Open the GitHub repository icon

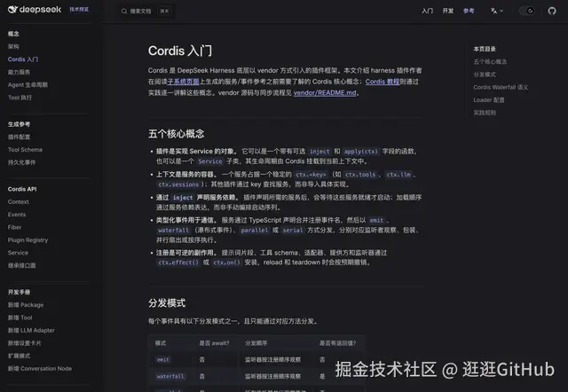(x=552, y=11)
